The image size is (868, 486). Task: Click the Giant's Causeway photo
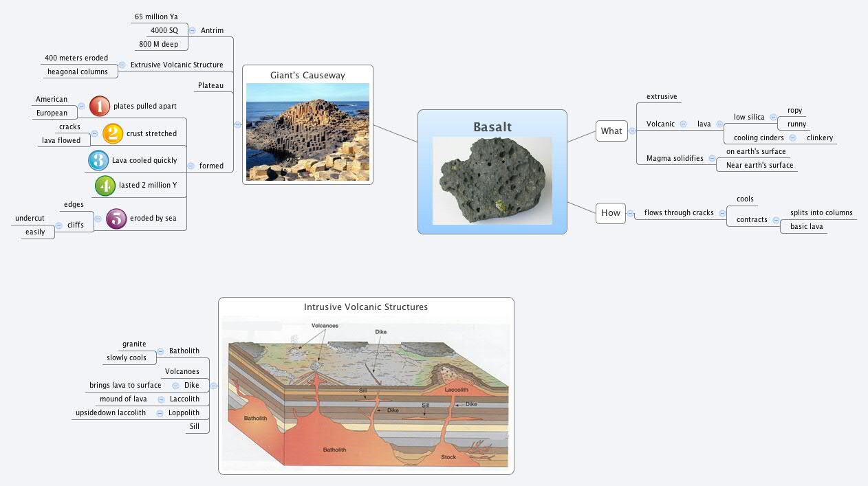coord(307,132)
